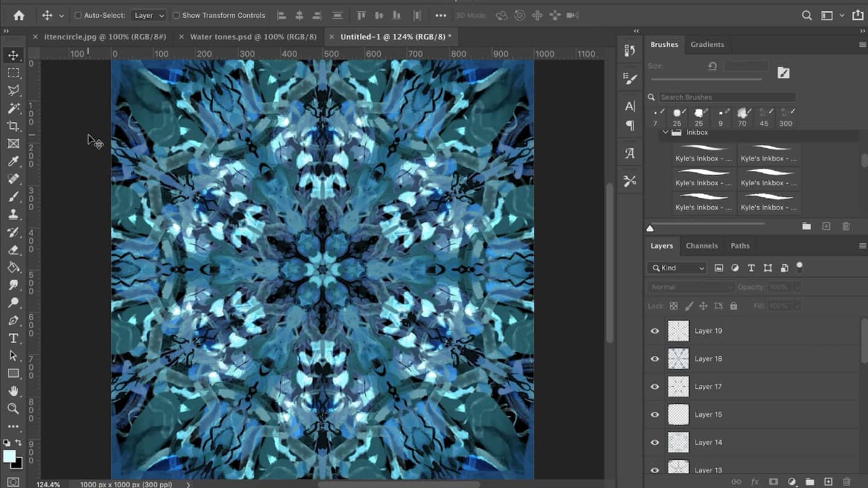Select the Crop tool
Viewport: 868px width, 488px height.
click(x=13, y=125)
